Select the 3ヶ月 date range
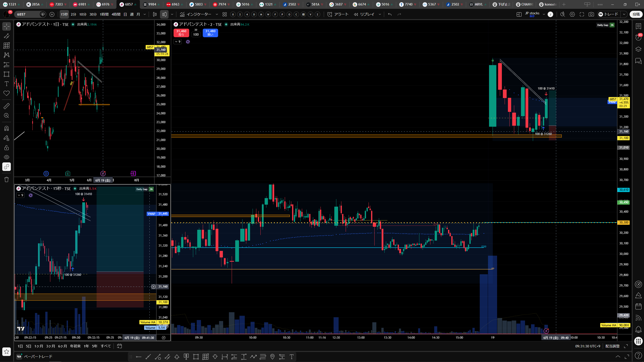This screenshot has width=644, height=362. coord(51,346)
